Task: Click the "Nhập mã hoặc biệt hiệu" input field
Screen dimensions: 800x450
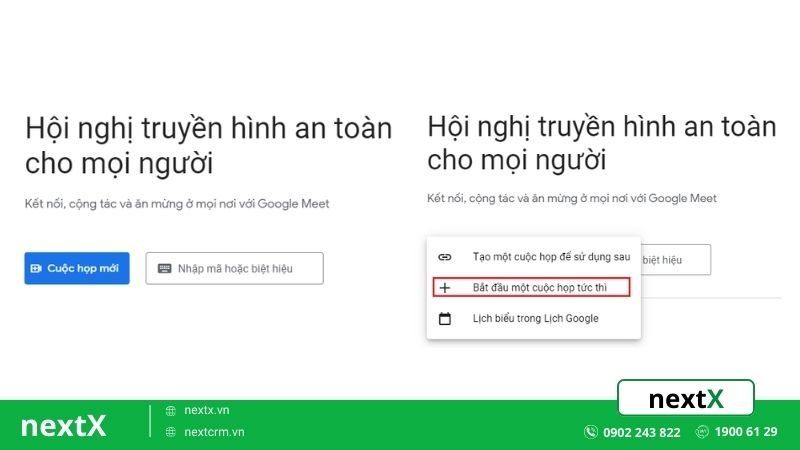Action: (x=234, y=268)
